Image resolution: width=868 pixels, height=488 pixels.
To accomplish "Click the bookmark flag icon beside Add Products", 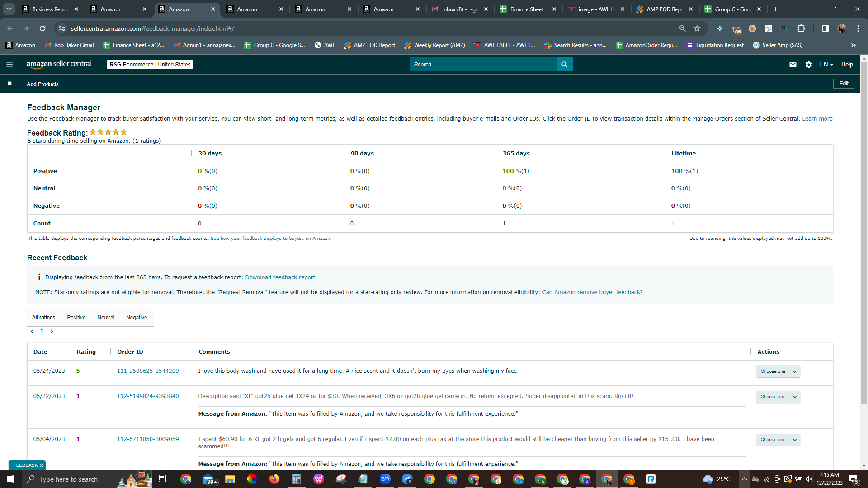I will pos(9,84).
